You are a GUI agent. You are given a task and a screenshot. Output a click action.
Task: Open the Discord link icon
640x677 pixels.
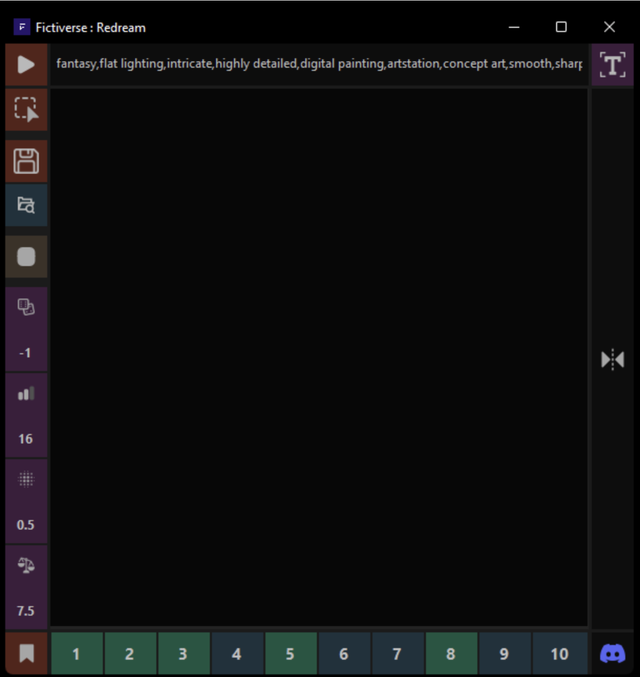coord(612,654)
